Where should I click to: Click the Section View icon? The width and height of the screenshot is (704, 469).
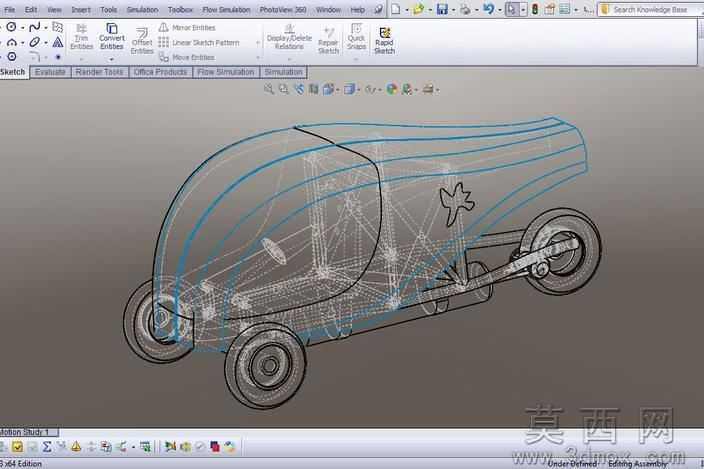point(313,89)
